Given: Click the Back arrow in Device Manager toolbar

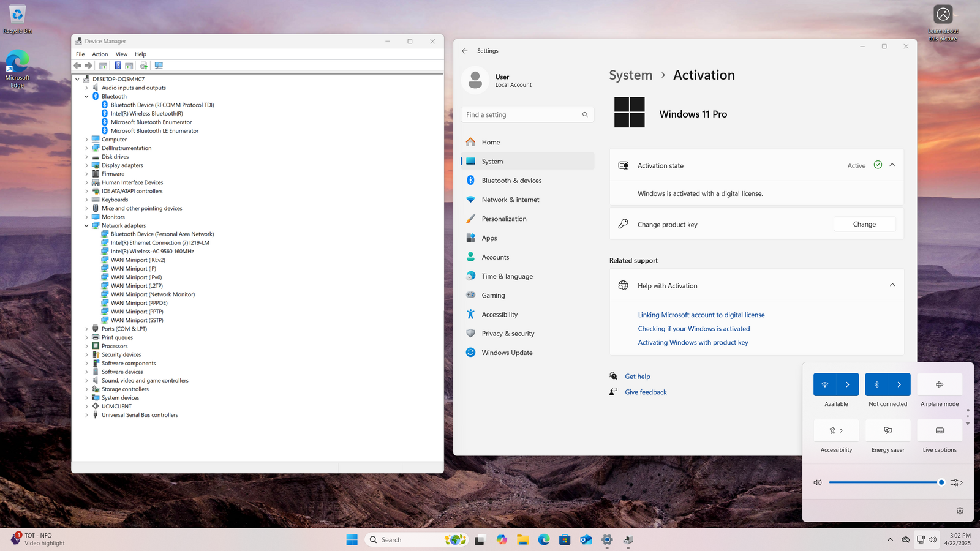Looking at the screenshot, I should 77,66.
